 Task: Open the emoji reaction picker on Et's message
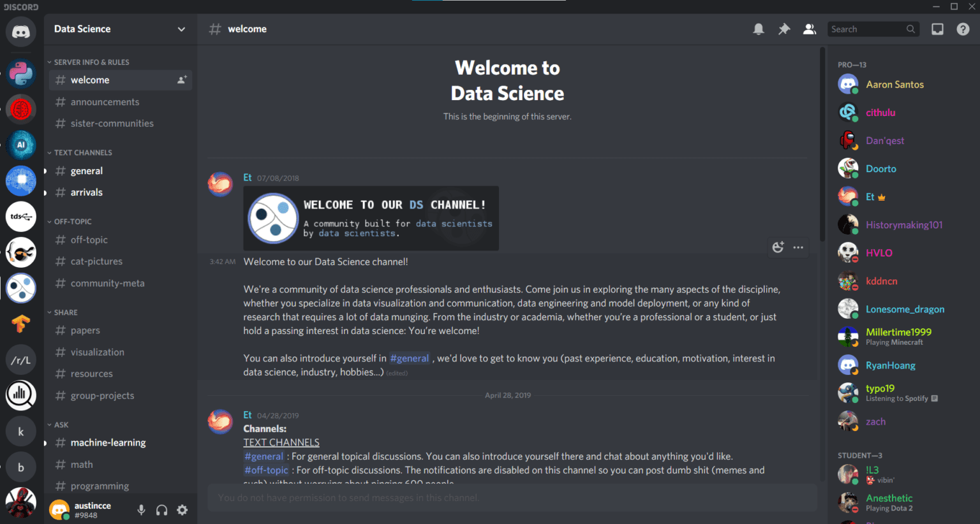tap(778, 247)
